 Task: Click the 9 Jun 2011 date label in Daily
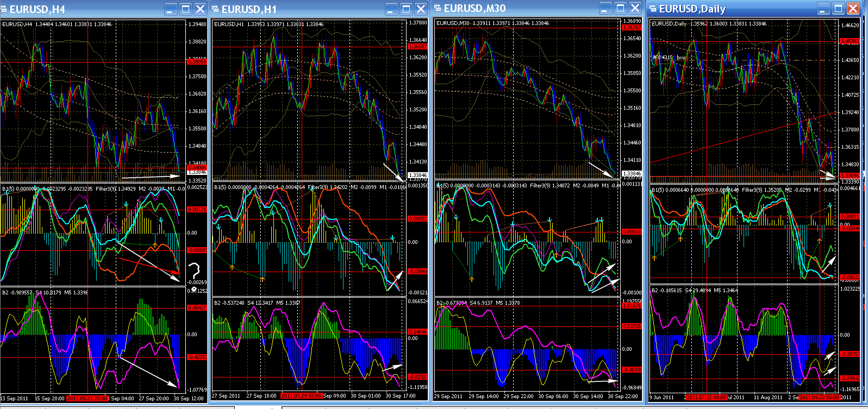pyautogui.click(x=662, y=398)
